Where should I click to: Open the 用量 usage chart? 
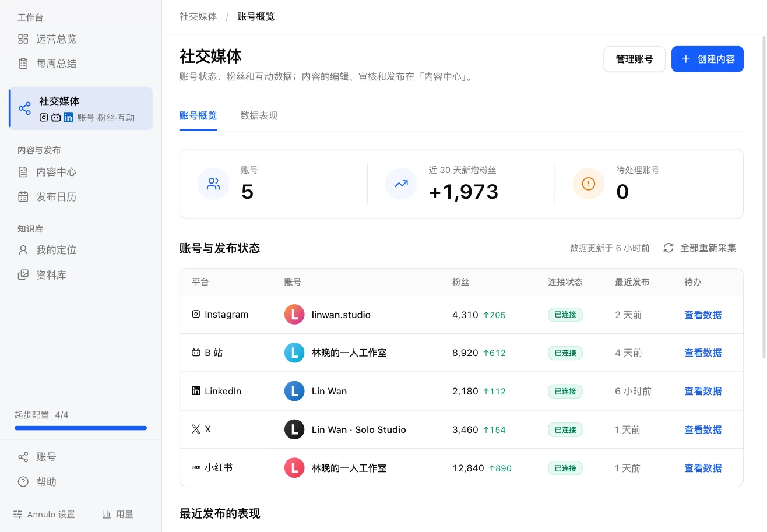pos(118,515)
